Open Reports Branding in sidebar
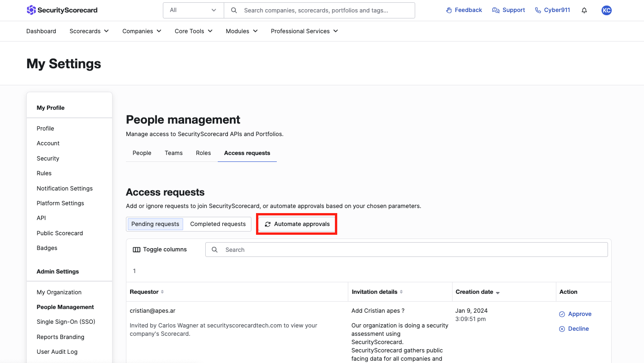 [60, 337]
